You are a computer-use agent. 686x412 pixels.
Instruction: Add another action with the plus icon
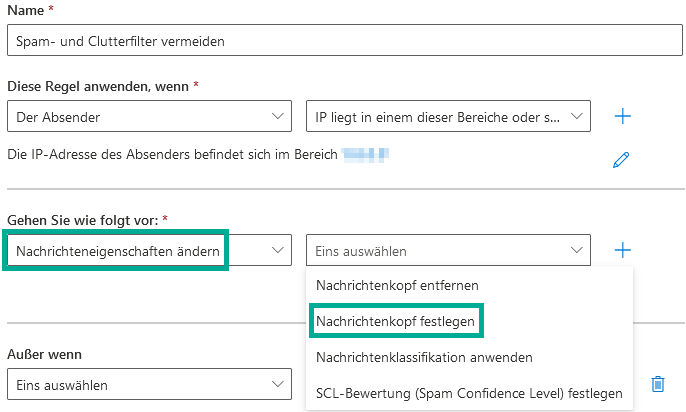[623, 250]
